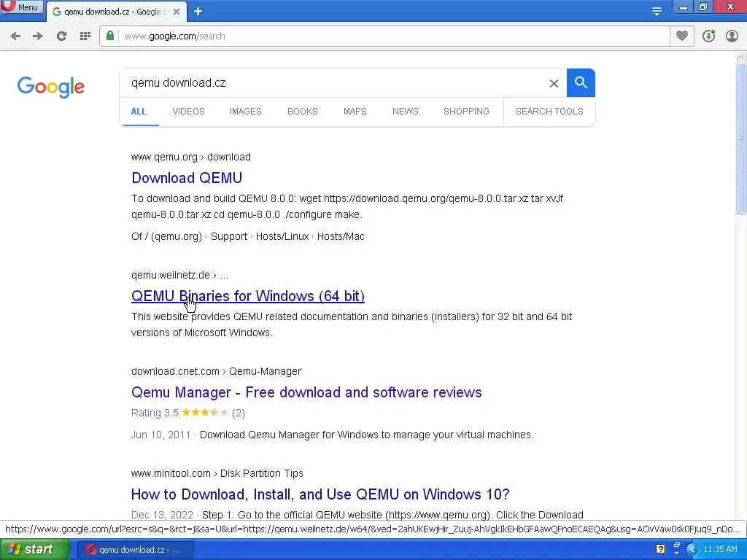Screen dimensions: 747x560
Task: Open a new tab with plus icon
Action: 198,12
